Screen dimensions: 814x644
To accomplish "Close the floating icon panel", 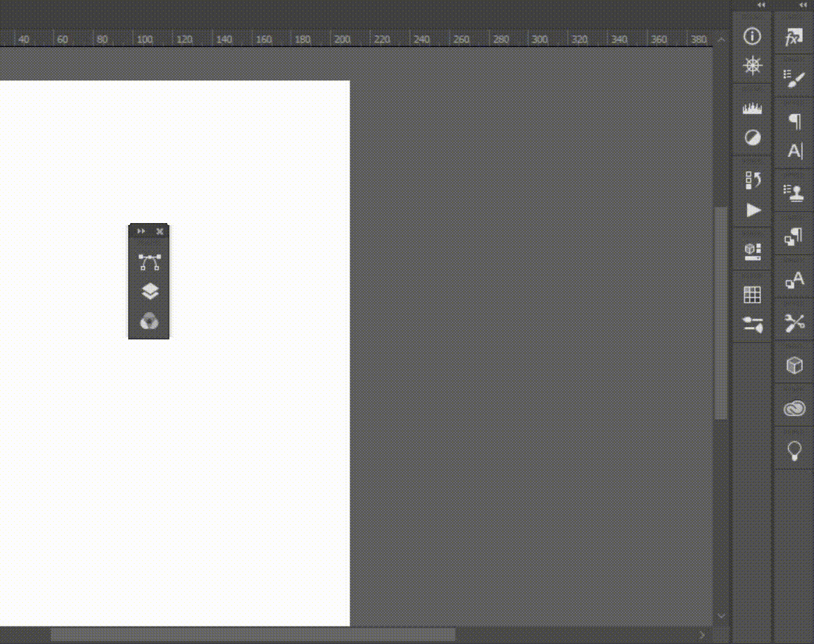I will pos(160,231).
